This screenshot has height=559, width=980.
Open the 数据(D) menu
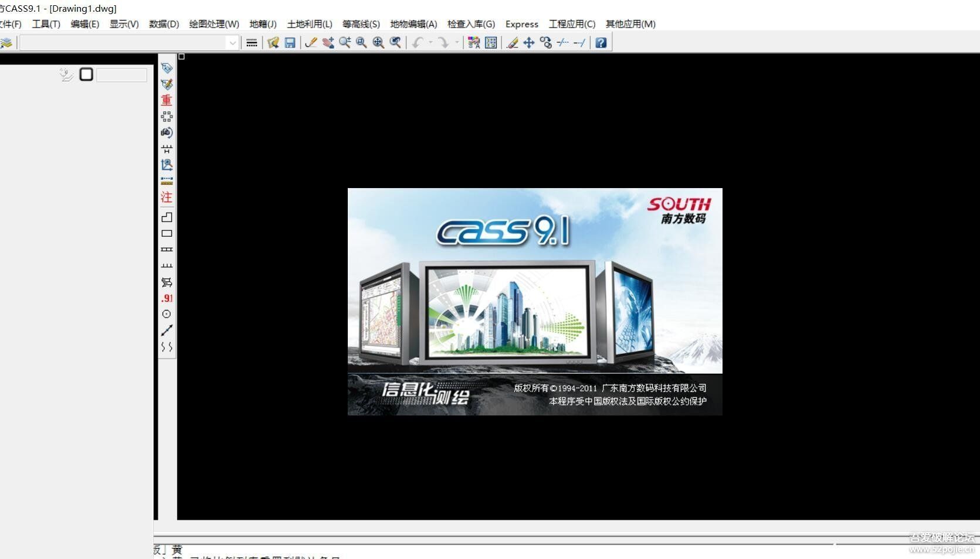(164, 24)
